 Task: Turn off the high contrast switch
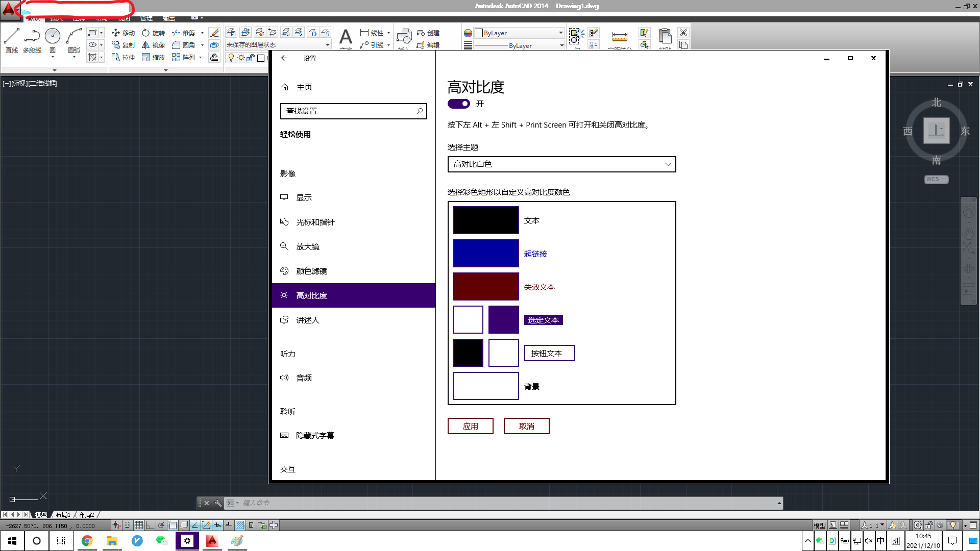(458, 104)
